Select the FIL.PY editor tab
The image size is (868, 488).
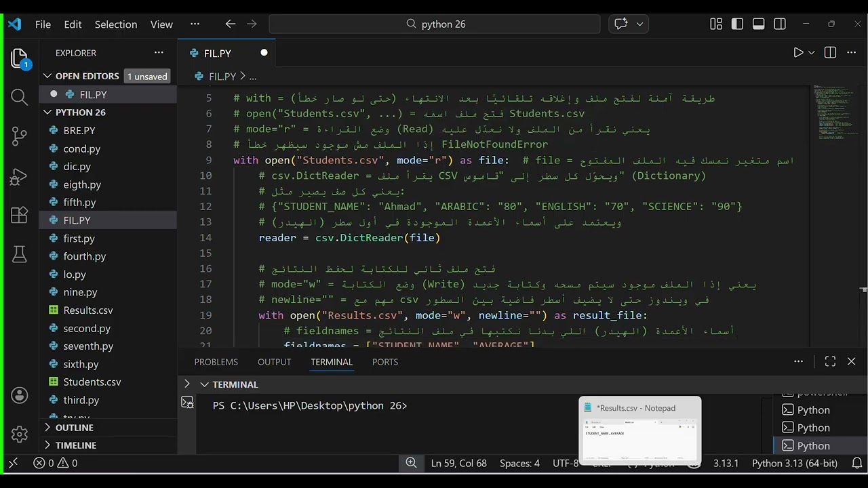coord(227,53)
